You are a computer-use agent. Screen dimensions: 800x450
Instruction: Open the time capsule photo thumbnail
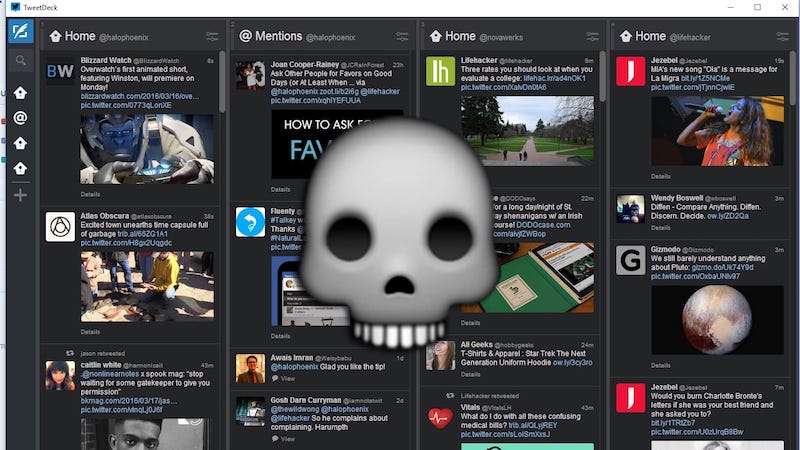click(x=147, y=286)
